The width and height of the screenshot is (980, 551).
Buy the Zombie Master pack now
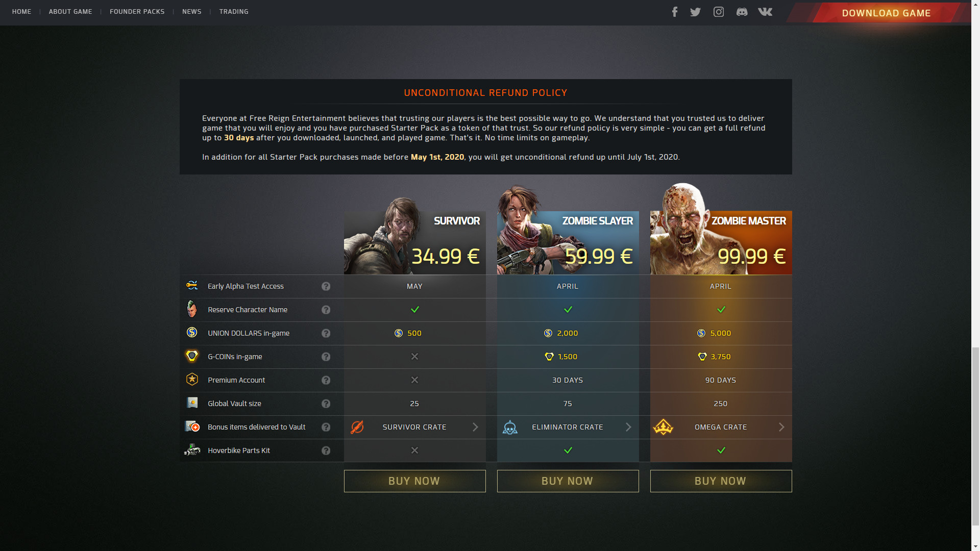[x=721, y=481]
